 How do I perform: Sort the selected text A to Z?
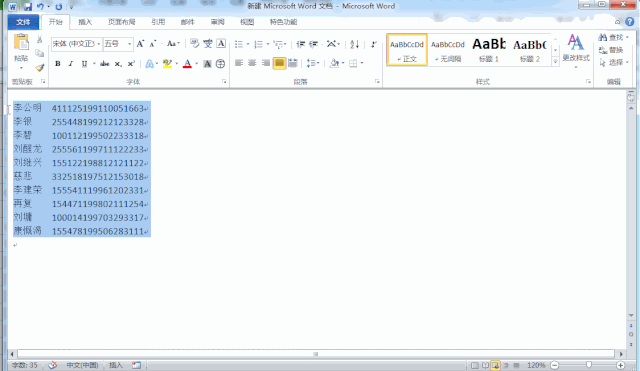pos(354,44)
